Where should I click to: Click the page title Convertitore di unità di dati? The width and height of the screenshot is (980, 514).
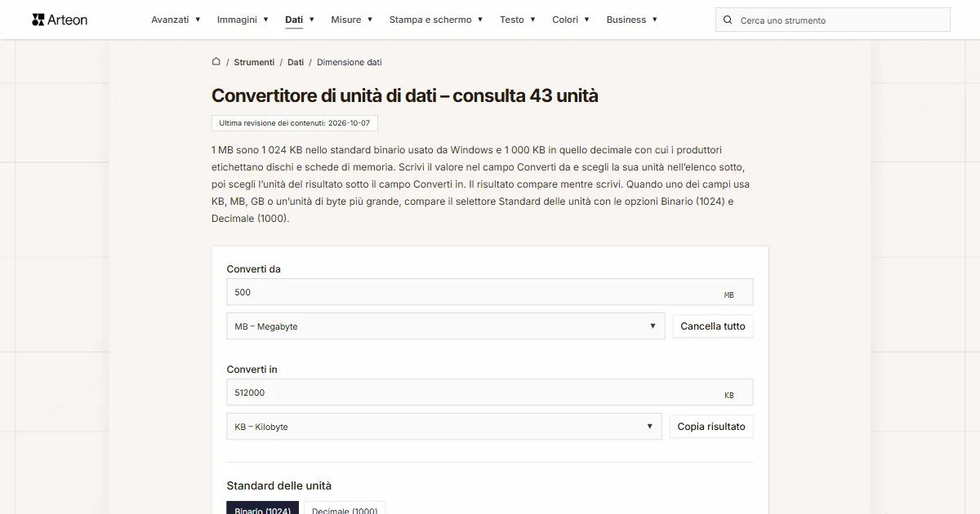click(x=405, y=95)
